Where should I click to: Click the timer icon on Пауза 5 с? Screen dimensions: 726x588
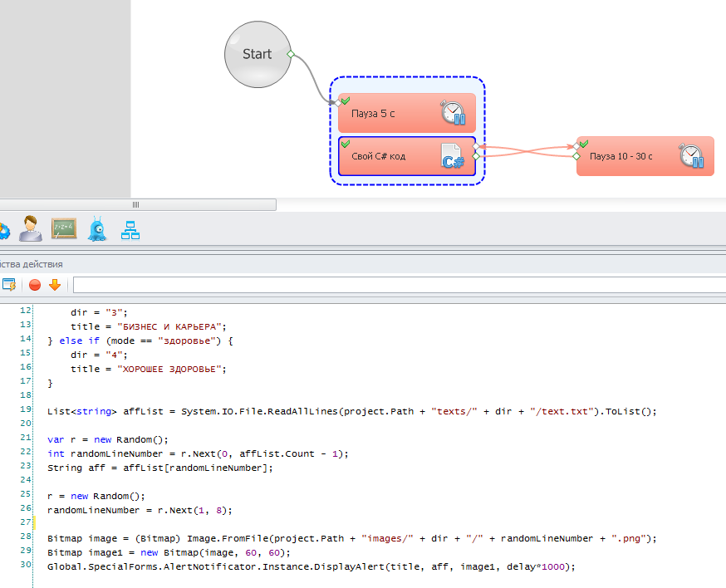[453, 112]
